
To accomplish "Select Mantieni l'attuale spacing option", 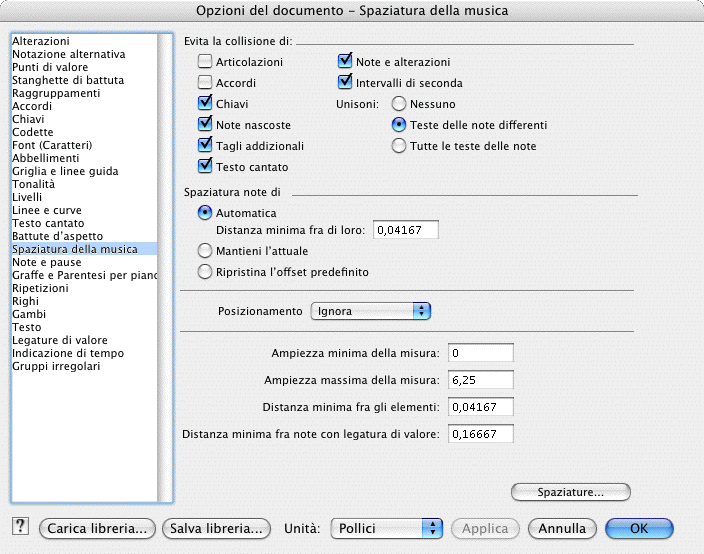I will (206, 251).
